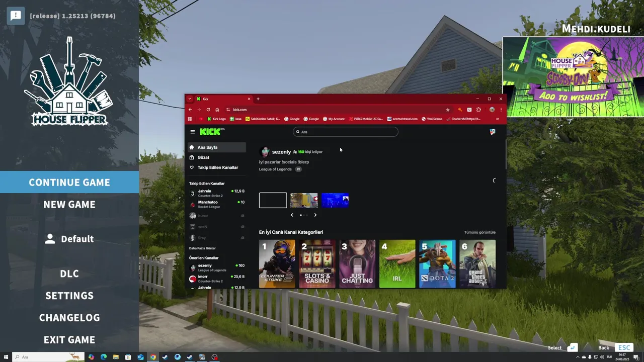Open Dota 2 category card
The height and width of the screenshot is (362, 644).
(x=437, y=264)
